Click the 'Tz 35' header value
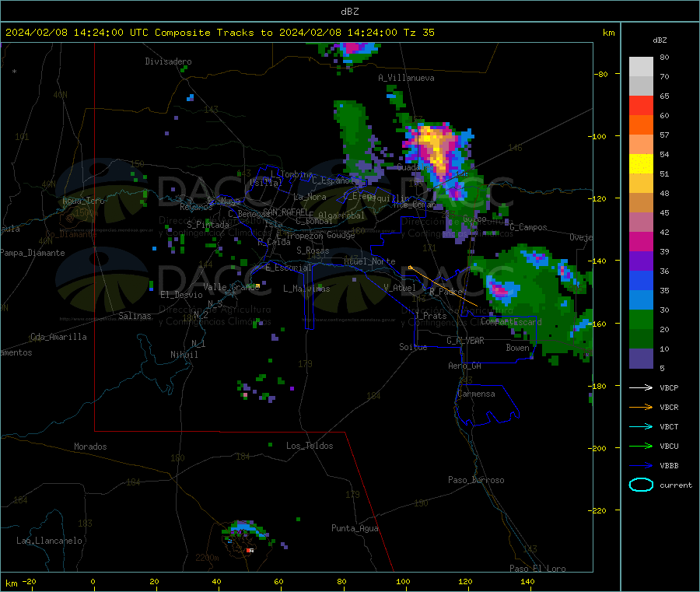Image resolution: width=700 pixels, height=592 pixels. pyautogui.click(x=419, y=33)
